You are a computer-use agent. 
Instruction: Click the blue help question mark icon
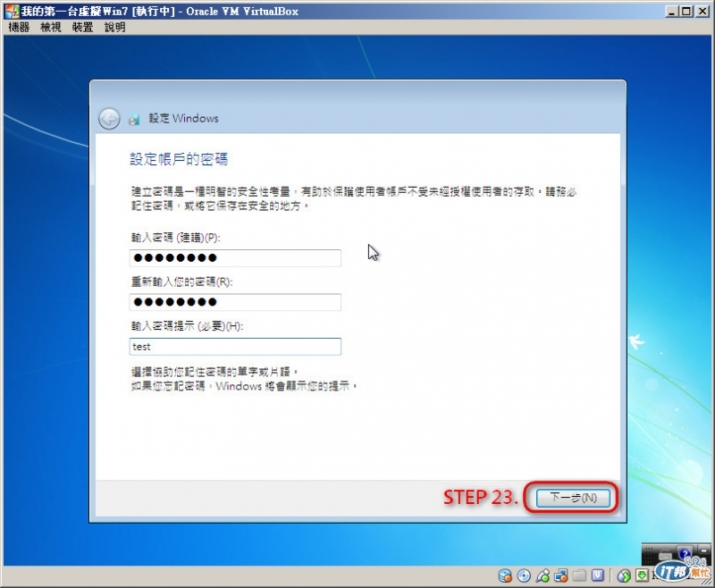click(685, 554)
